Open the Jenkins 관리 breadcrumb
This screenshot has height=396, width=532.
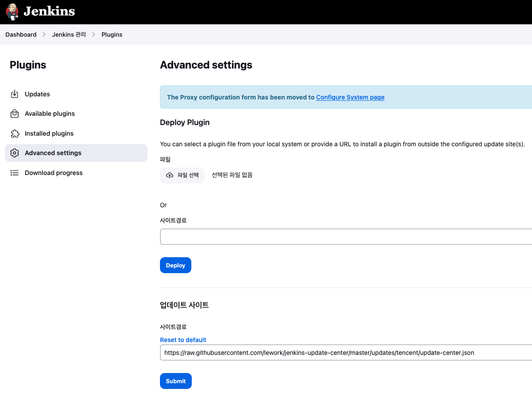tap(69, 34)
